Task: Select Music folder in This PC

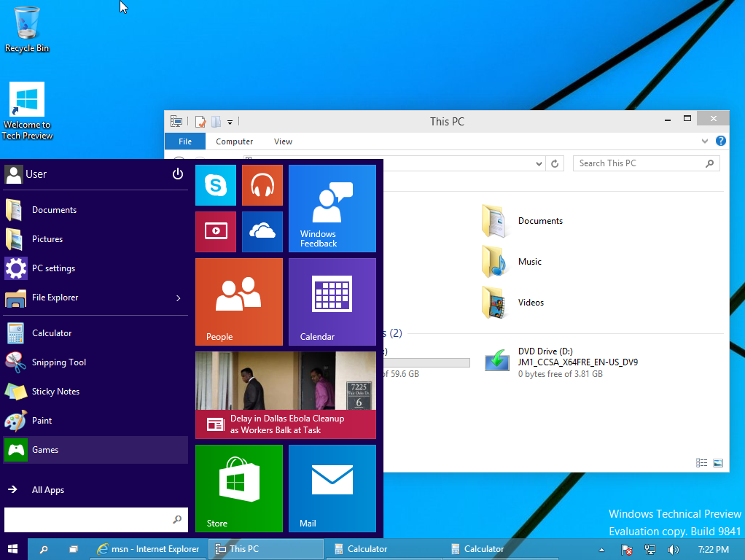Action: 512,262
